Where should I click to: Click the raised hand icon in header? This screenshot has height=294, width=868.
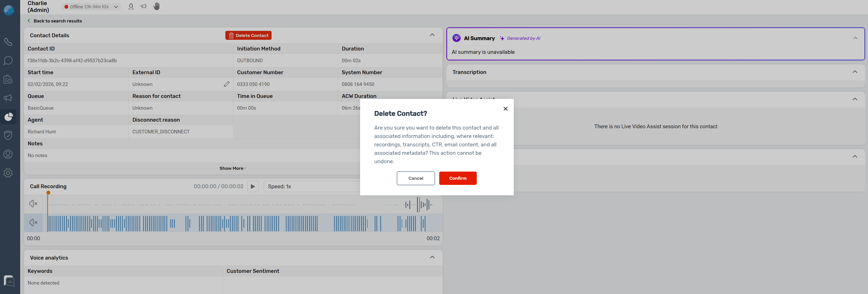click(157, 6)
